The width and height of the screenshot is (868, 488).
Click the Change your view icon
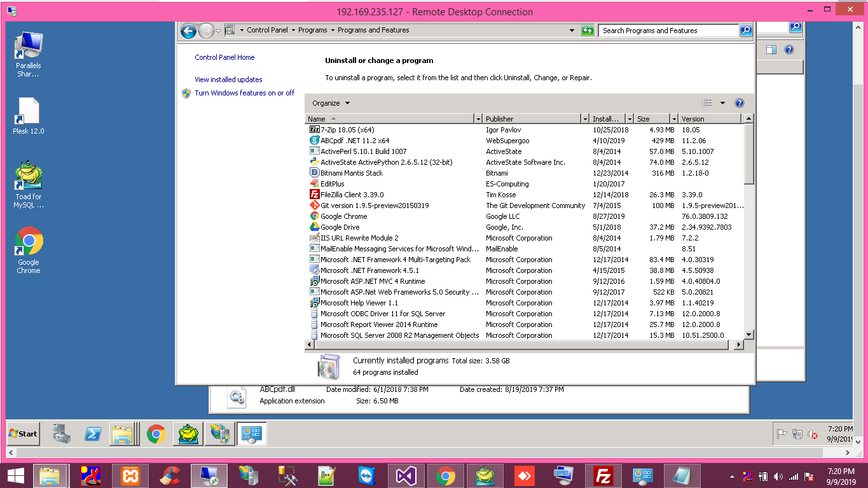click(707, 103)
